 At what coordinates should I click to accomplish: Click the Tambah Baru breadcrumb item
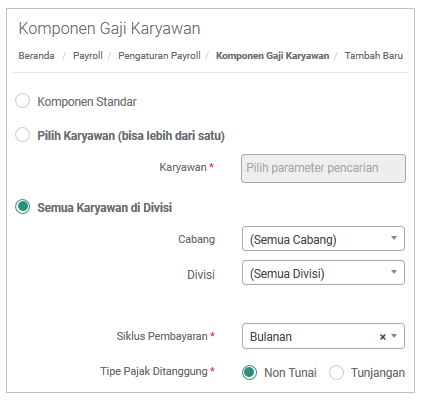tap(374, 55)
